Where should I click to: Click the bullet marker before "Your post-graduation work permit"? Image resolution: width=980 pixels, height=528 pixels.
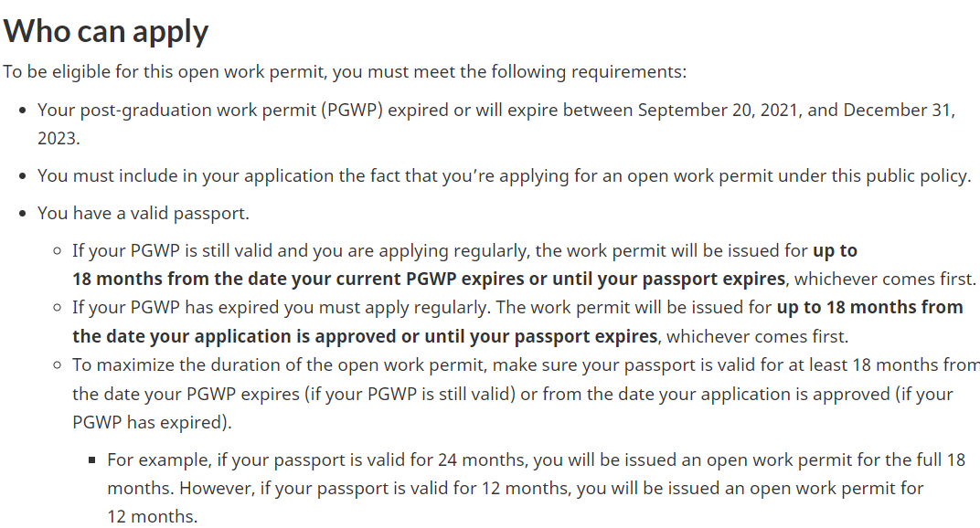tap(23, 111)
